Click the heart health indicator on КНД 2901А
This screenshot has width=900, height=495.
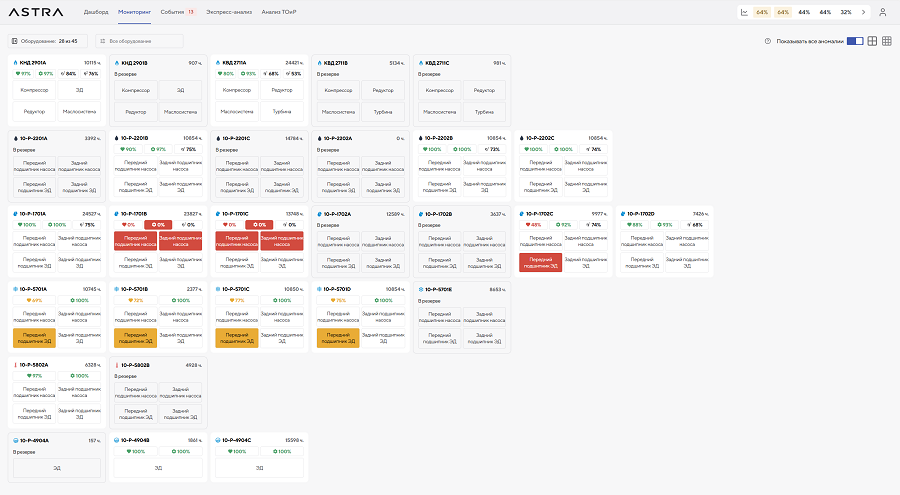click(19, 73)
